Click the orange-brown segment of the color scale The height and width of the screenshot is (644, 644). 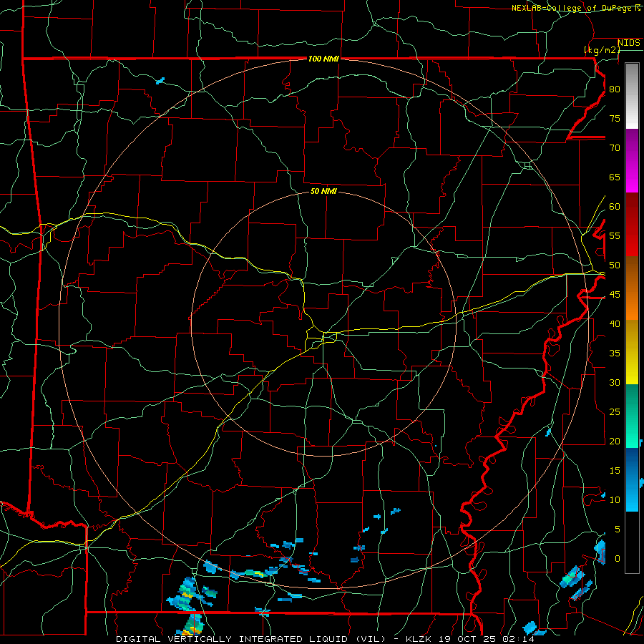(x=632, y=288)
